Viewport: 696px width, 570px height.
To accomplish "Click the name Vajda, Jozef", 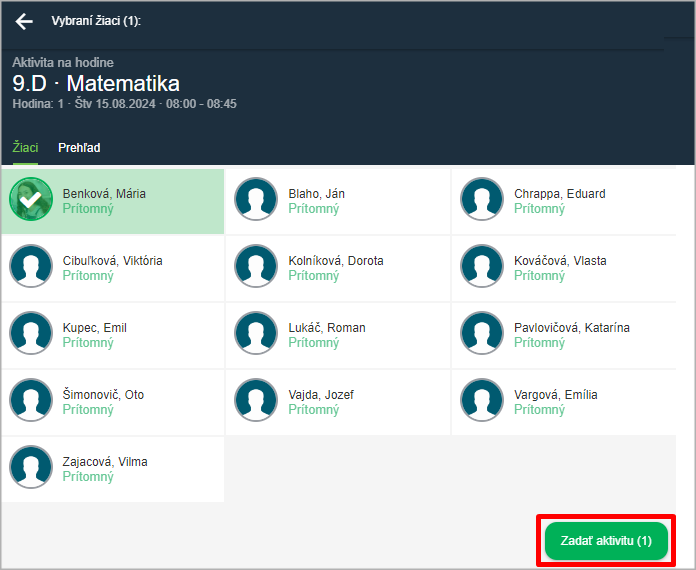I will (x=321, y=395).
